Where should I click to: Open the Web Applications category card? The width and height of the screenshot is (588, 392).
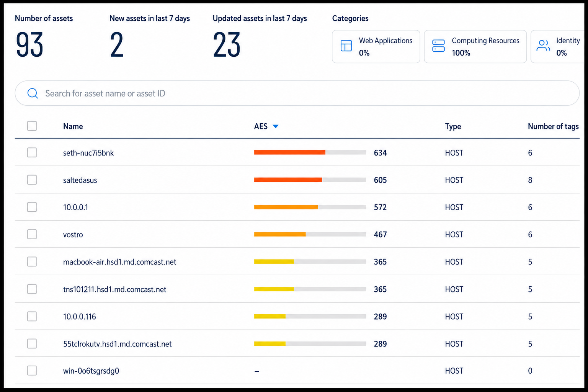(x=376, y=46)
